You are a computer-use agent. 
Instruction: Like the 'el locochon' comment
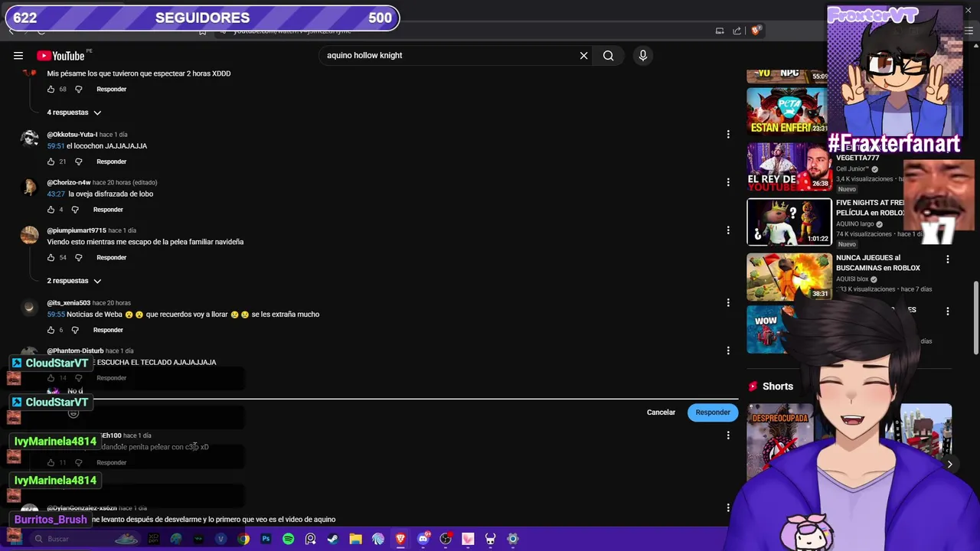[x=51, y=161]
